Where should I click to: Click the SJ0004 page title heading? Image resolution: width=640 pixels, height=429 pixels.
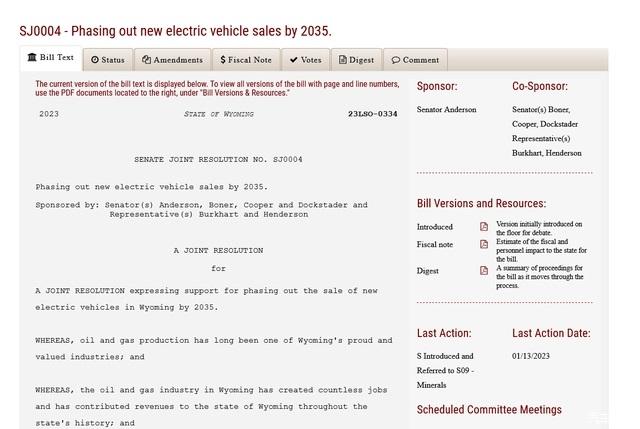(175, 31)
